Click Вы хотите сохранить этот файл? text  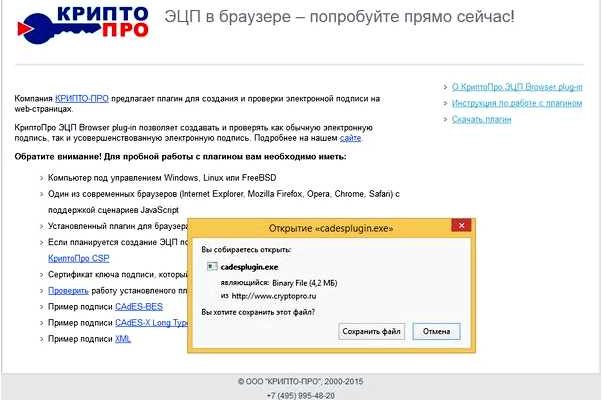click(x=258, y=312)
